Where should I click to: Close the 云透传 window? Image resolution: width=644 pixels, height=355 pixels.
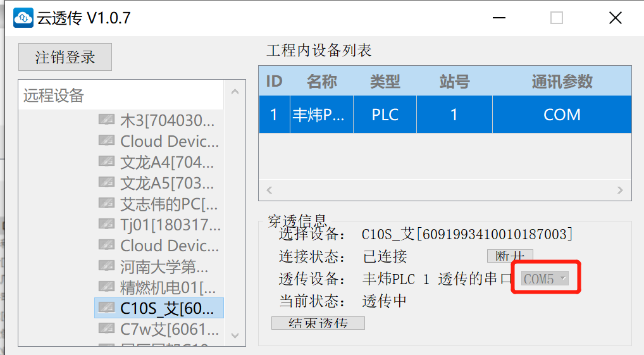616,18
